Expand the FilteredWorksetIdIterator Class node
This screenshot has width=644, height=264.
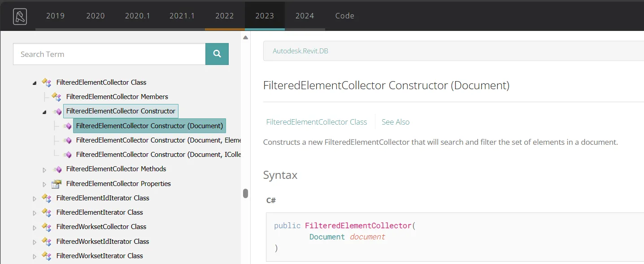pyautogui.click(x=35, y=242)
